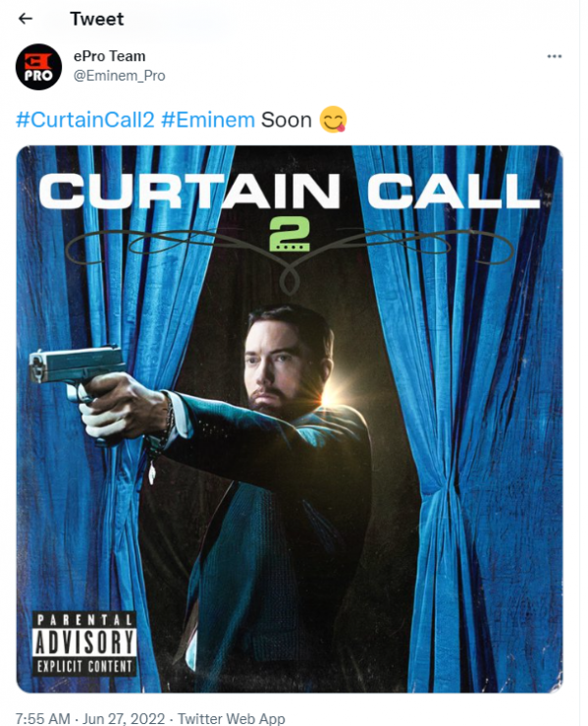Click the tongue-out emoji in the tweet
This screenshot has width=588, height=726.
point(333,120)
